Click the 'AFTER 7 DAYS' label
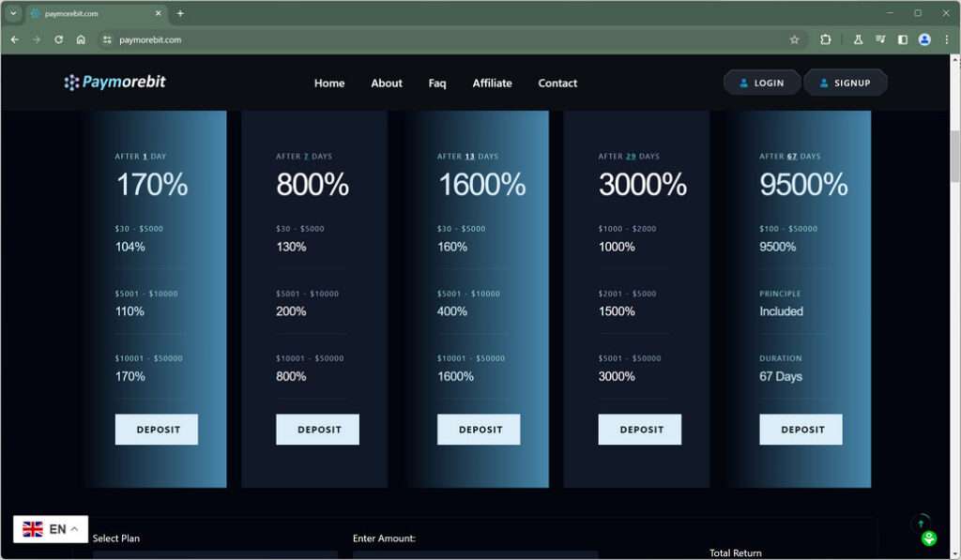Viewport: 961px width, 560px height. [304, 157]
